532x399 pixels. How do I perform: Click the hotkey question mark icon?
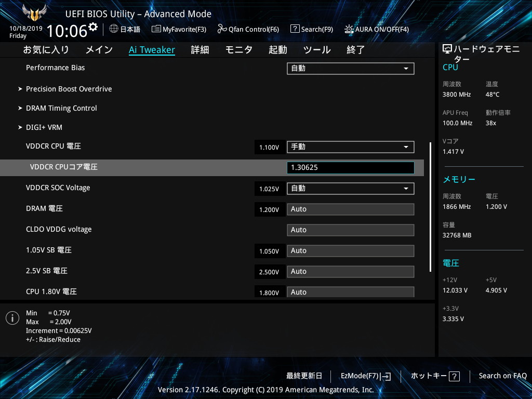(x=454, y=376)
